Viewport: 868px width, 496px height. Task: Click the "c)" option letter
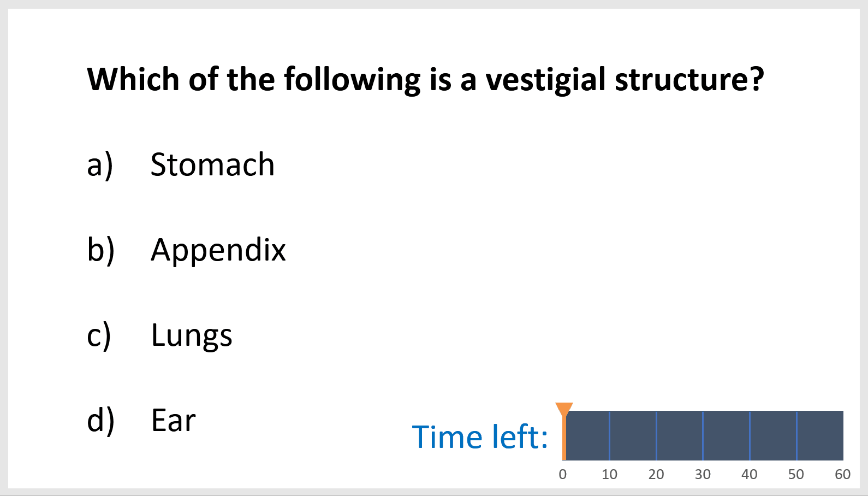pos(99,335)
